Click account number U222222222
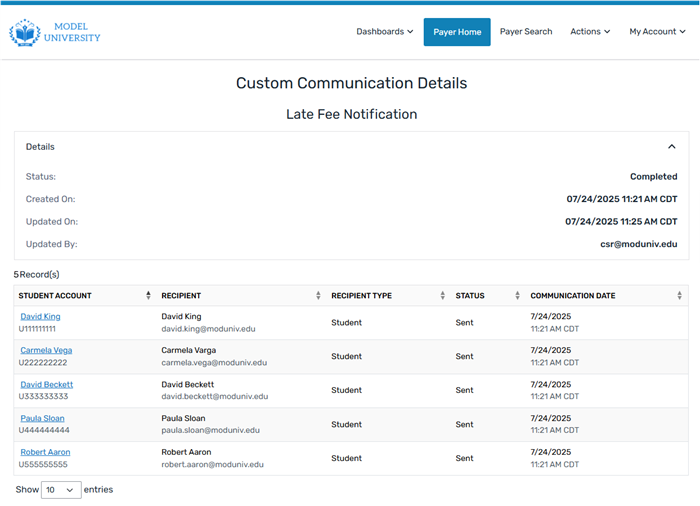700x506 pixels. click(43, 363)
